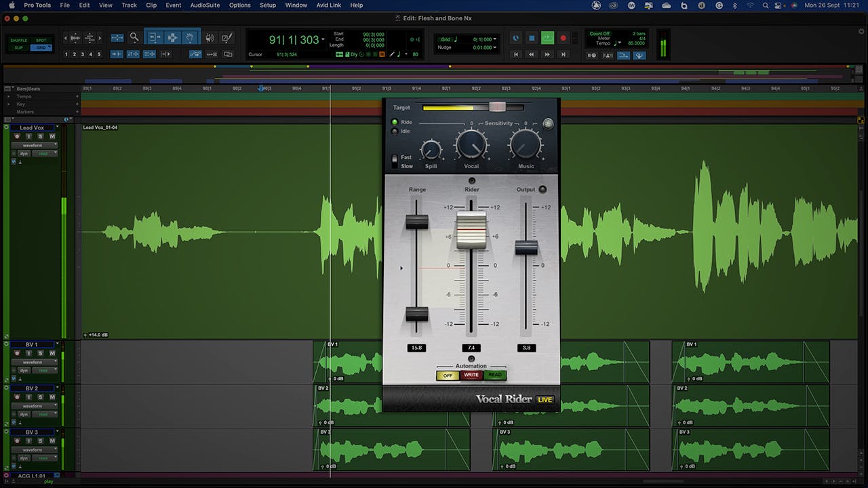This screenshot has width=868, height=488.
Task: Open Lead Vox track view waveform dropdown
Action: point(34,145)
